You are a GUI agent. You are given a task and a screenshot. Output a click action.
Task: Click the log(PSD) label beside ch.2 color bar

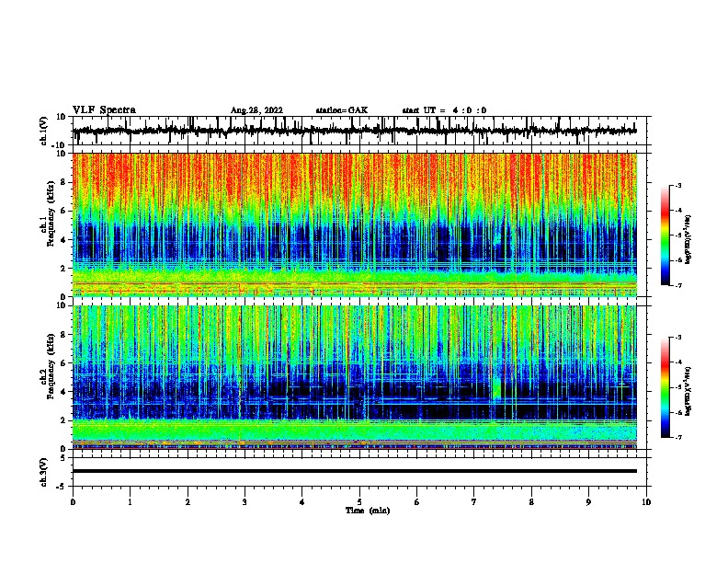[688, 391]
